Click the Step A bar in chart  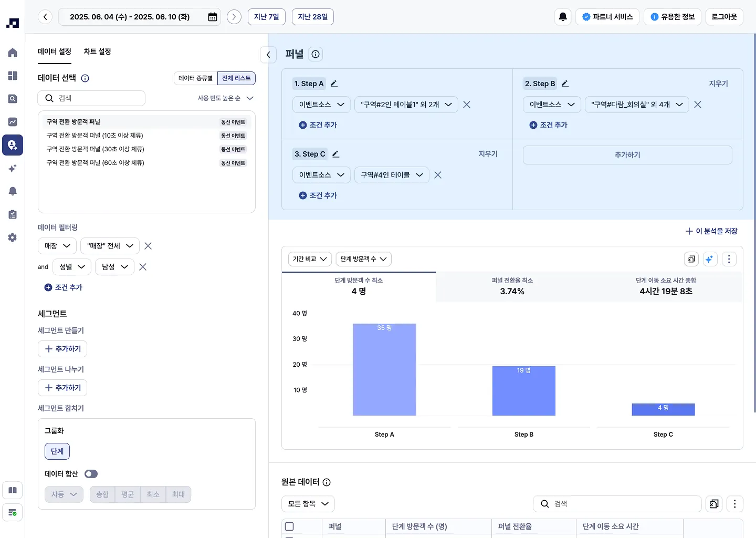tap(384, 370)
